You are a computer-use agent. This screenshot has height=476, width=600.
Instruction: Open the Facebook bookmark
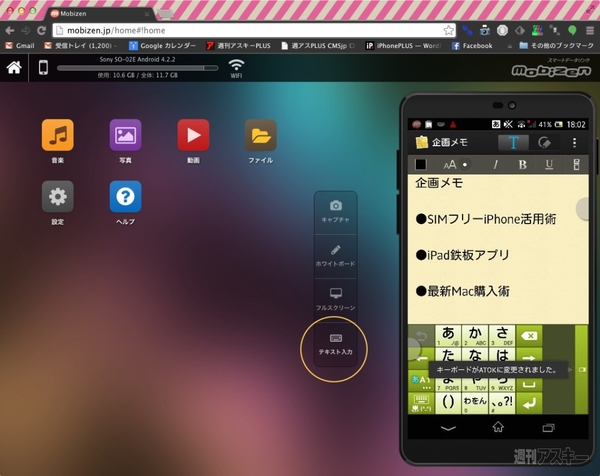[x=472, y=46]
